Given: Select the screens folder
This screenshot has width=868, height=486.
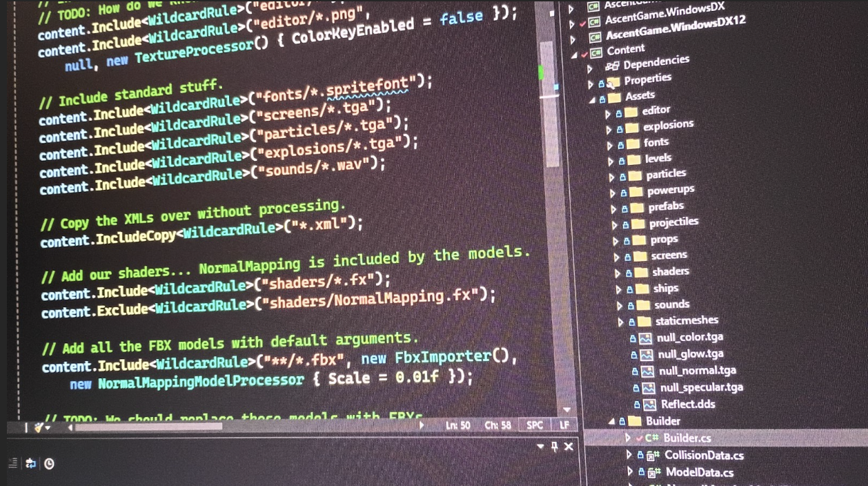Looking at the screenshot, I should pos(669,255).
